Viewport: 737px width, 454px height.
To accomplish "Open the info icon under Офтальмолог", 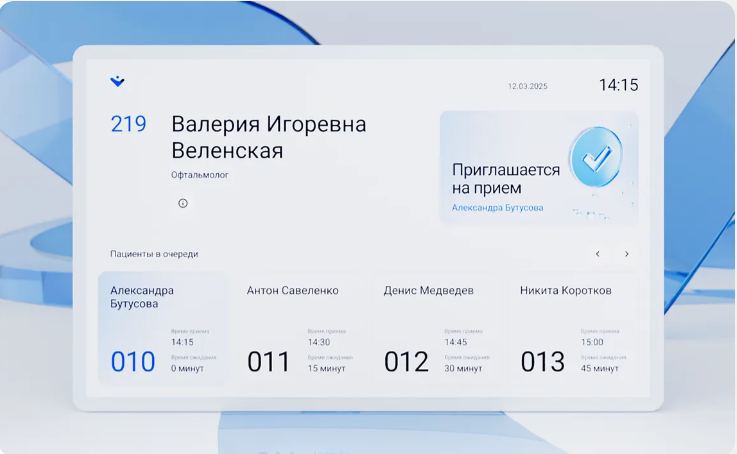I will coord(183,203).
